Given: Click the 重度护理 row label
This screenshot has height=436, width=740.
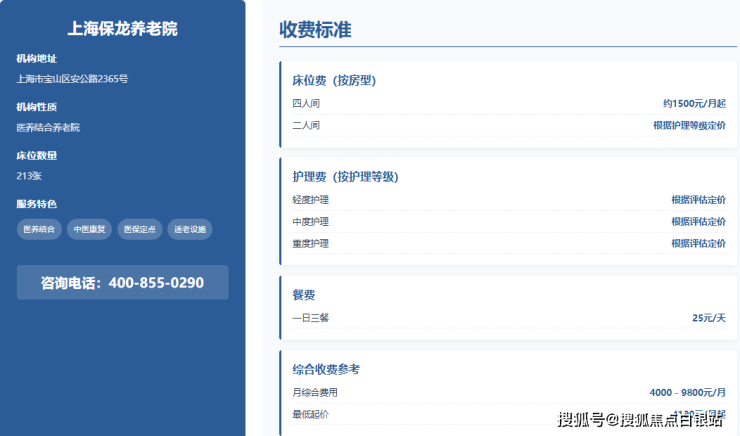Looking at the screenshot, I should (x=311, y=243).
